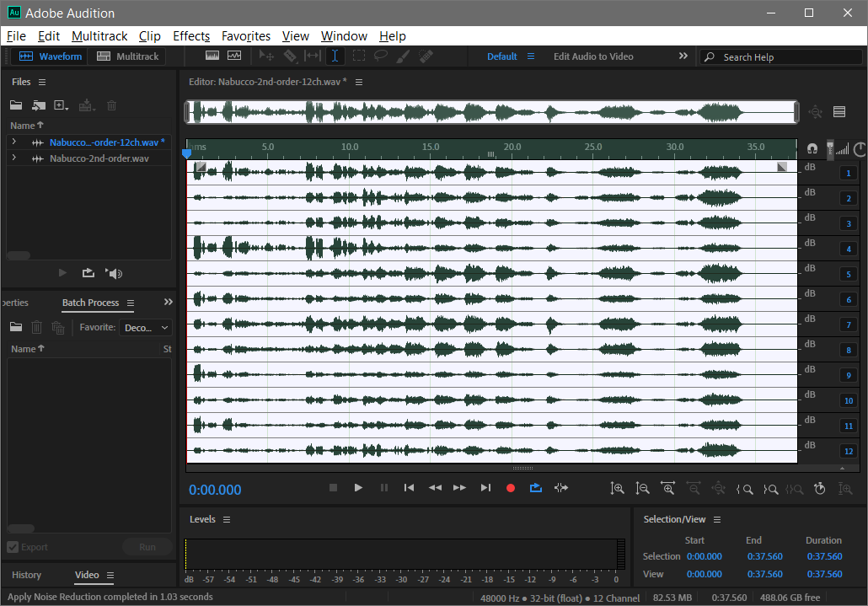Switch to Edit Audio to Video workspace

(x=593, y=56)
